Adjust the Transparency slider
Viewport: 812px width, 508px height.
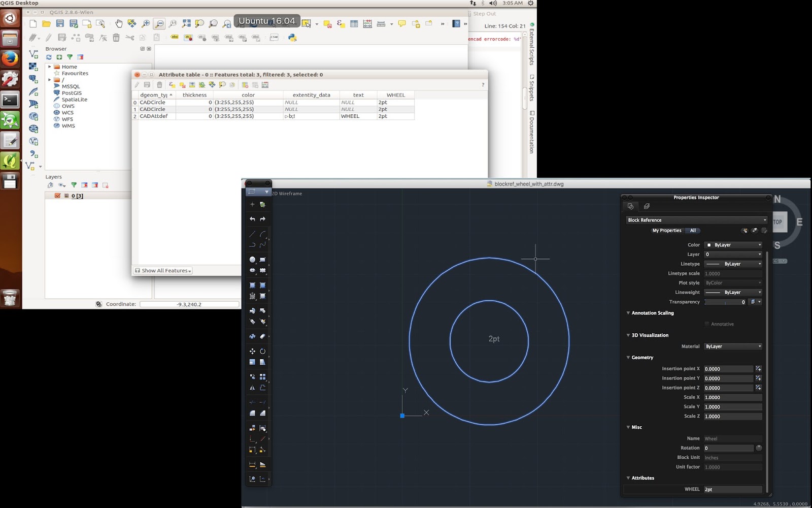coord(724,302)
